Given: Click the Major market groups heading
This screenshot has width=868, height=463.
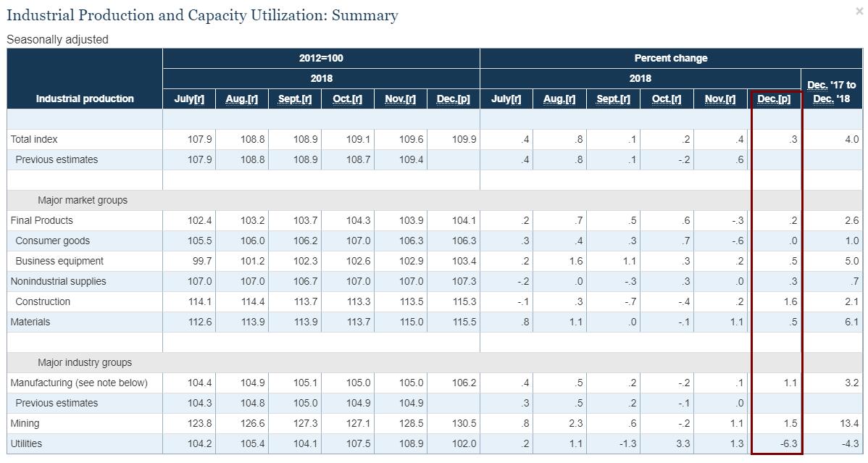Looking at the screenshot, I should pyautogui.click(x=83, y=200).
